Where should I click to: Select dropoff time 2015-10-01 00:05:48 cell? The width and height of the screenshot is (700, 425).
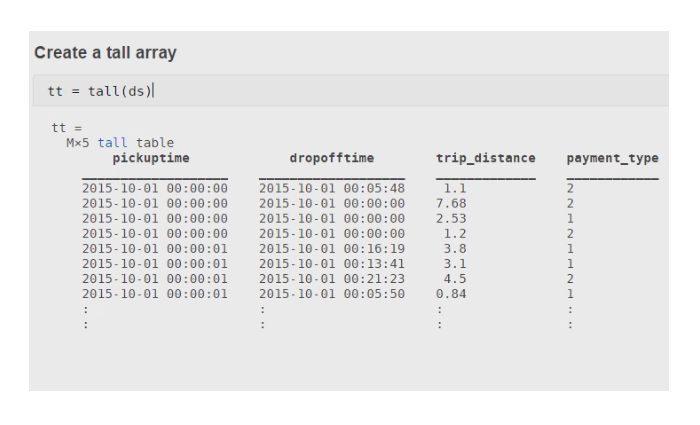tap(331, 188)
